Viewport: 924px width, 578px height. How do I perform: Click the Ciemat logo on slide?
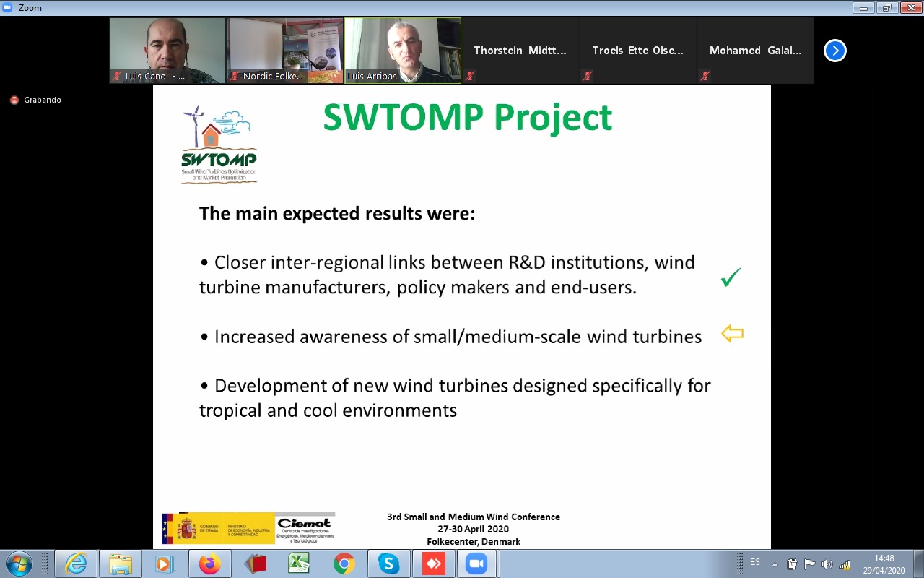(305, 529)
